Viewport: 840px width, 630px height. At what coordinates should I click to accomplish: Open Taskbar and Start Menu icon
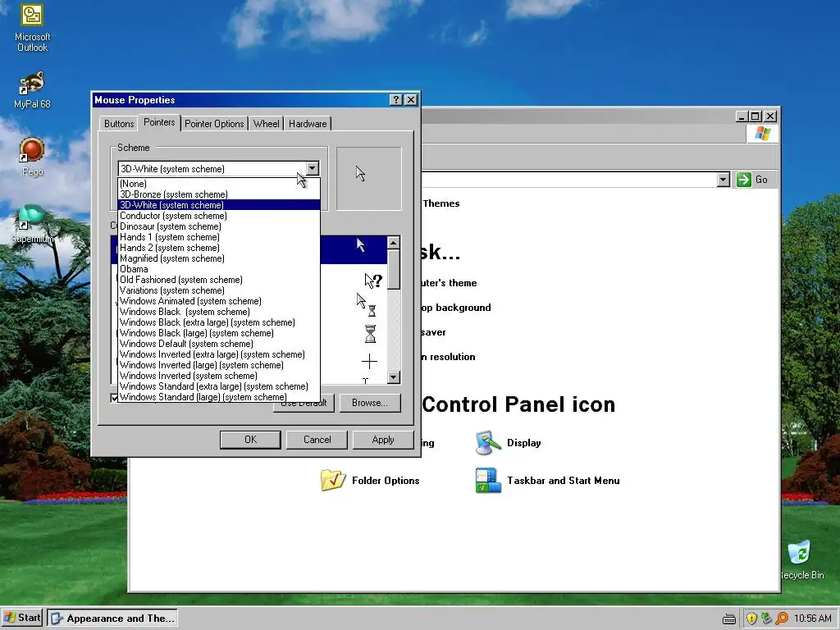[x=547, y=481]
